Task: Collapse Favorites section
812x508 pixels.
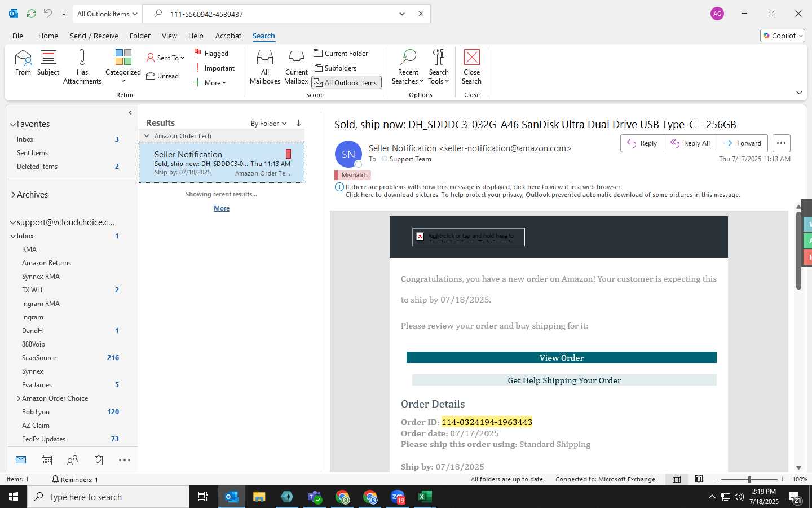Action: (13, 124)
